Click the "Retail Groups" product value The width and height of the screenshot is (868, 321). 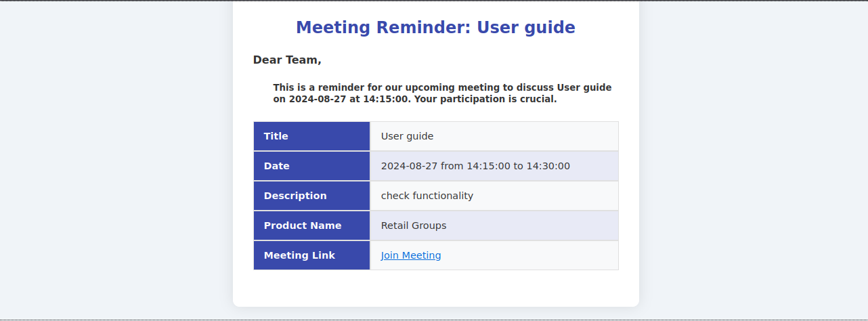[413, 226]
